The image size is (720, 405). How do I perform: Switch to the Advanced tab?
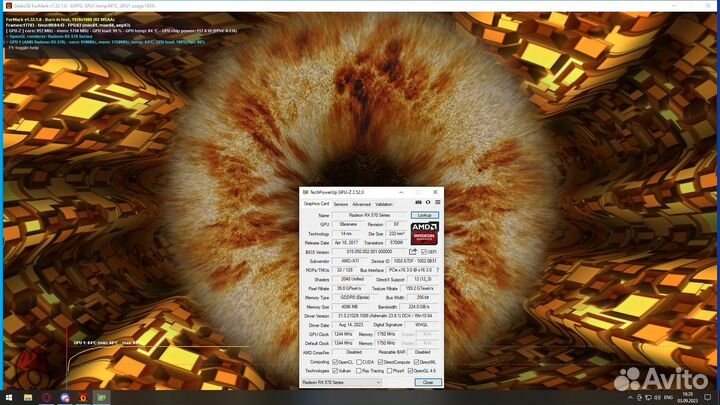[x=361, y=204]
